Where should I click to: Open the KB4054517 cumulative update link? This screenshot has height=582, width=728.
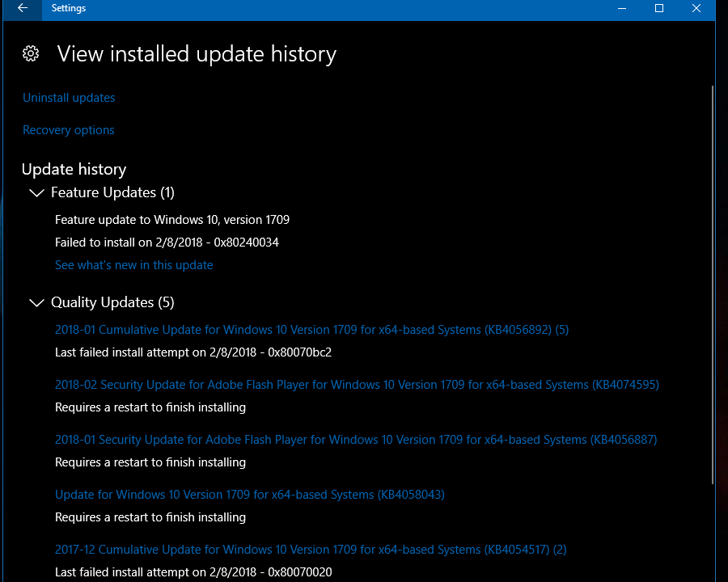[x=311, y=550]
